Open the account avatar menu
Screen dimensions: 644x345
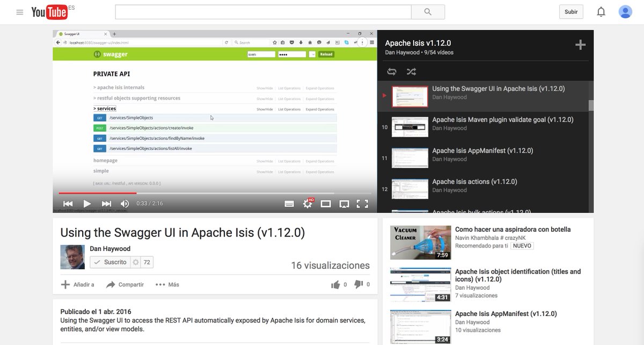625,12
